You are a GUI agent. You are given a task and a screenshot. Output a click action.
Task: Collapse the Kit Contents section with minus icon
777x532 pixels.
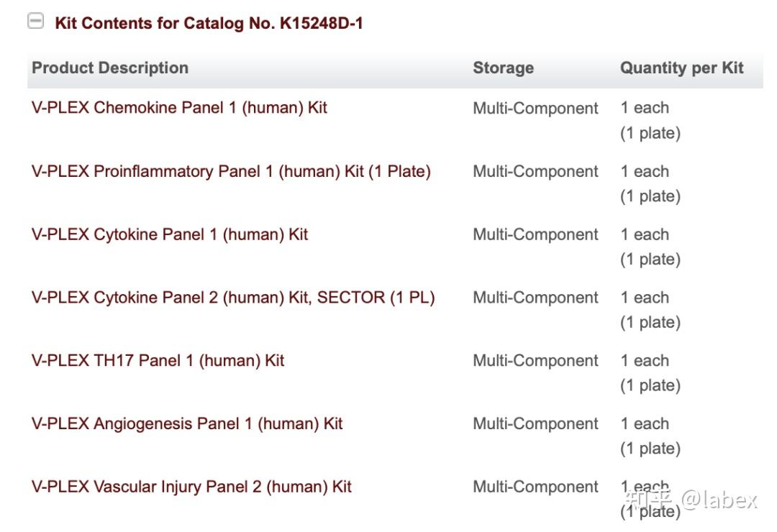pos(35,22)
